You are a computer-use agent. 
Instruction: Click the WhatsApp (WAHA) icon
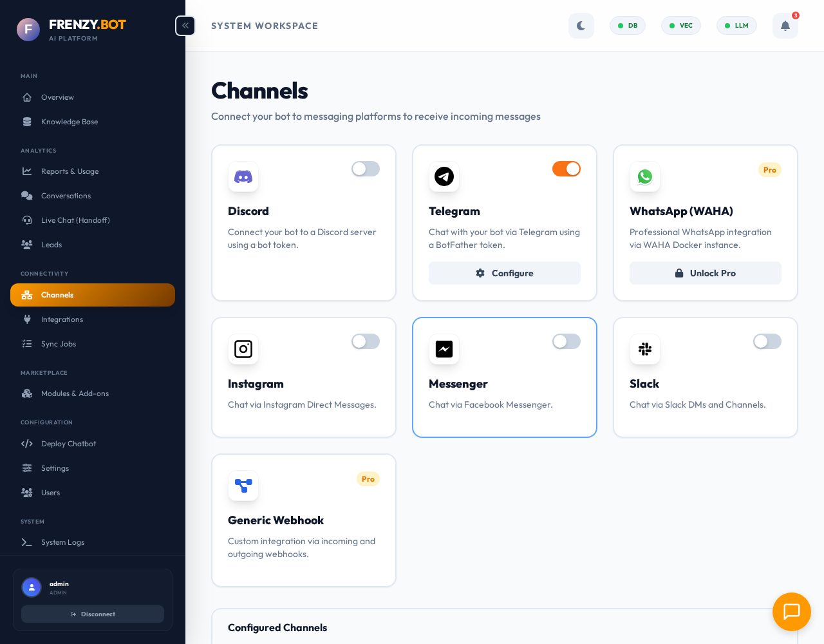pyautogui.click(x=645, y=176)
